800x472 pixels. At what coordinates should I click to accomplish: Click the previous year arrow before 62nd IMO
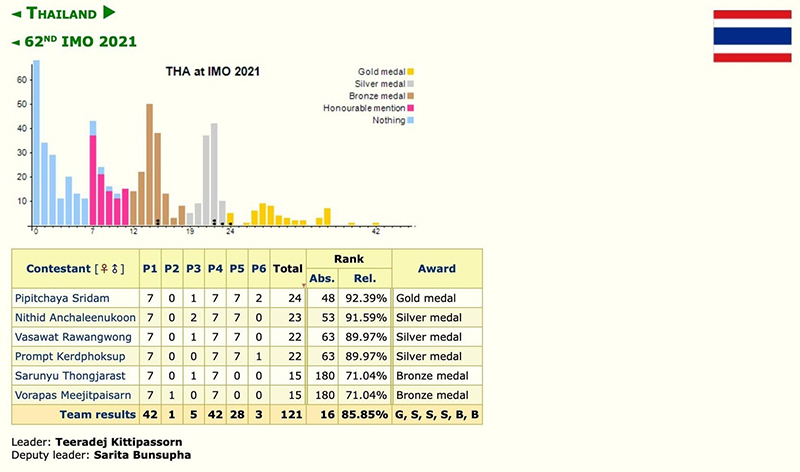[x=15, y=42]
